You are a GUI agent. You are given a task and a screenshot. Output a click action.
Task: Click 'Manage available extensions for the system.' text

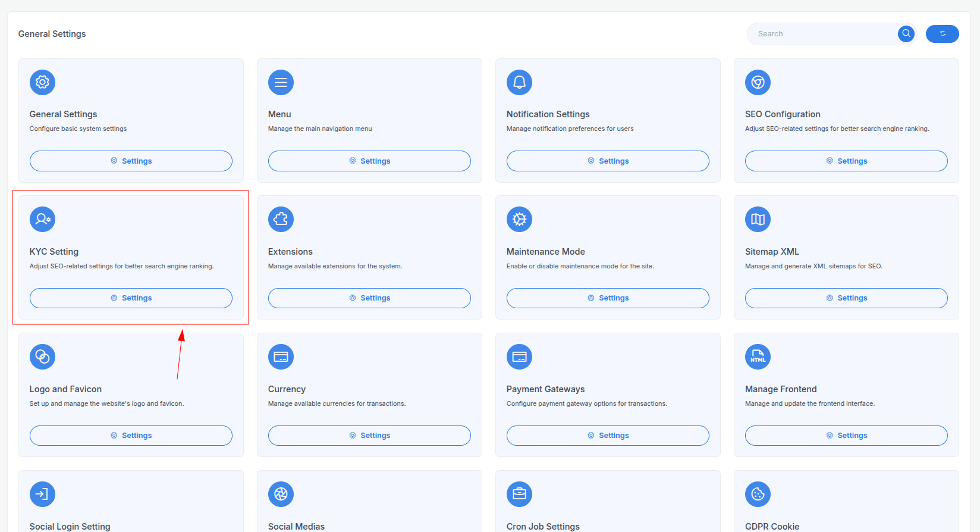[335, 266]
